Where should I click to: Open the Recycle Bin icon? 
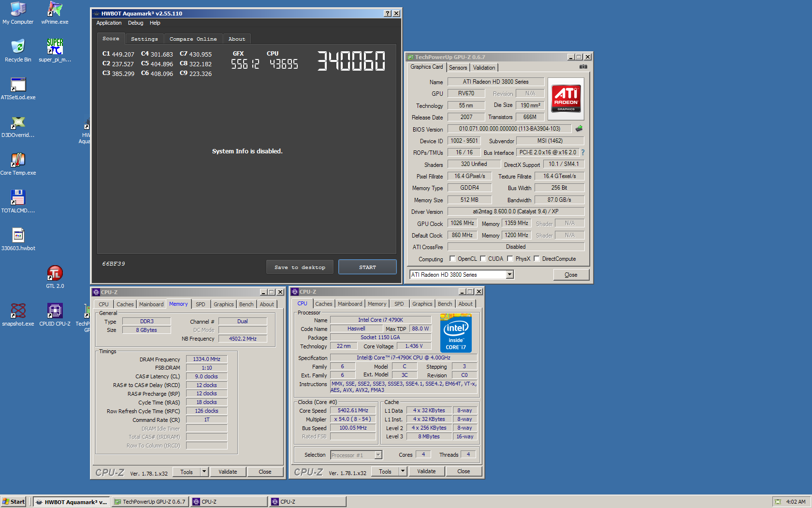tap(18, 50)
